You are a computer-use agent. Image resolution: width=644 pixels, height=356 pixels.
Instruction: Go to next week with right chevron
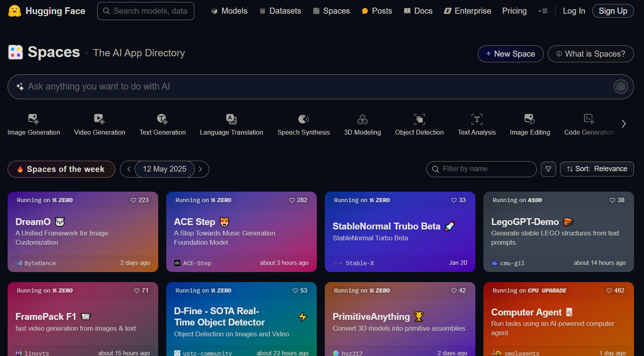tap(200, 169)
